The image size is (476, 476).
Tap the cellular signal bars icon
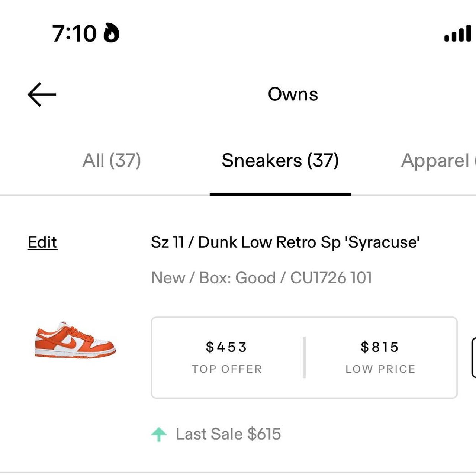[458, 34]
